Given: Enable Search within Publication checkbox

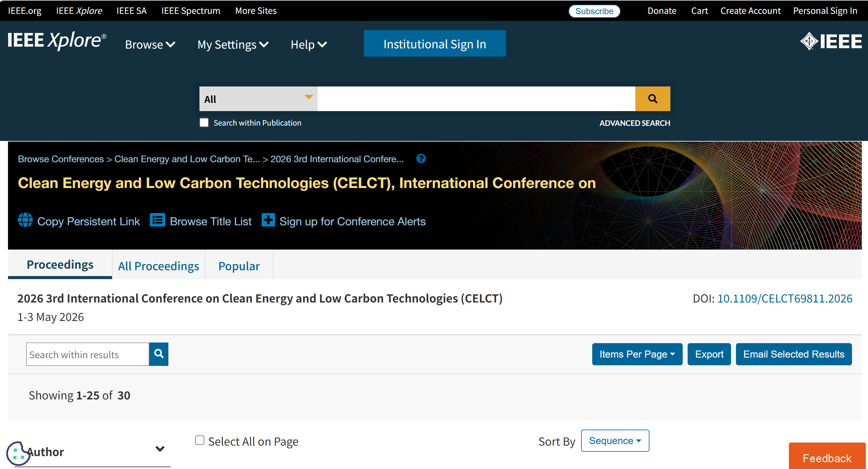Looking at the screenshot, I should point(204,122).
